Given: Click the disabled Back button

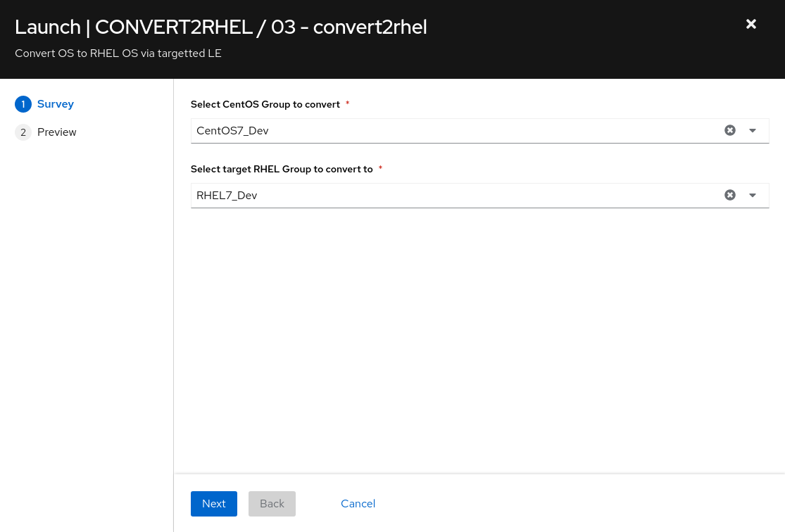Looking at the screenshot, I should [272, 503].
